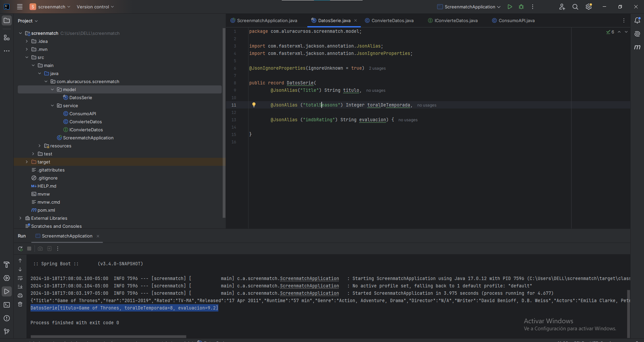The height and width of the screenshot is (342, 644).
Task: Click the thread dump camera icon
Action: 40,249
